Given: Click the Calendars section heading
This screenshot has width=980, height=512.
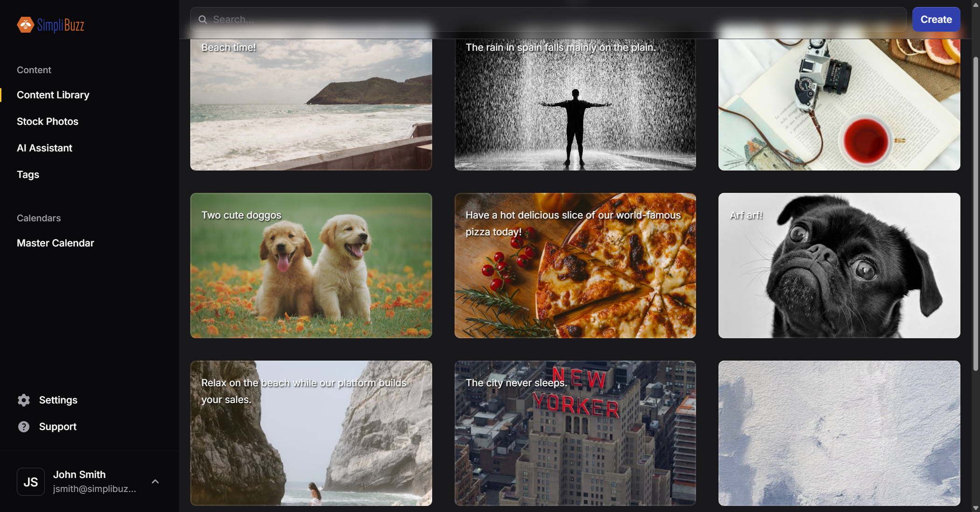Looking at the screenshot, I should click(x=39, y=218).
